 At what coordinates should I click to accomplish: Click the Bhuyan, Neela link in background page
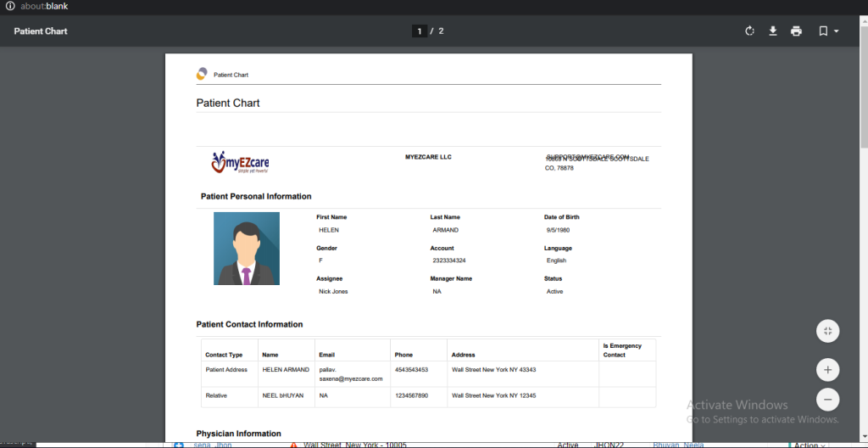(678, 445)
